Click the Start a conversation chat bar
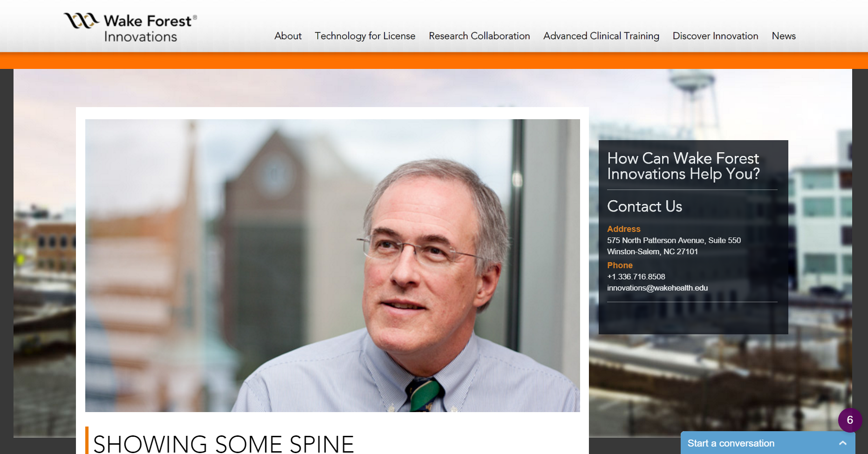The image size is (868, 454). point(767,443)
